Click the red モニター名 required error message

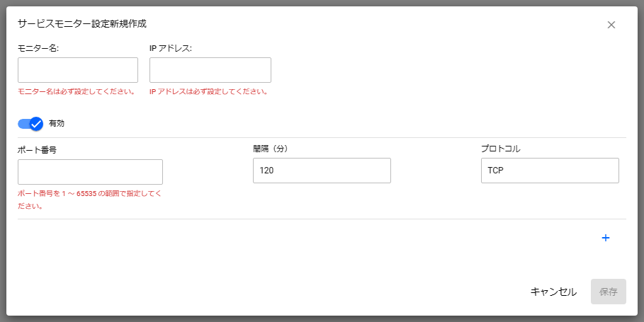(x=77, y=92)
